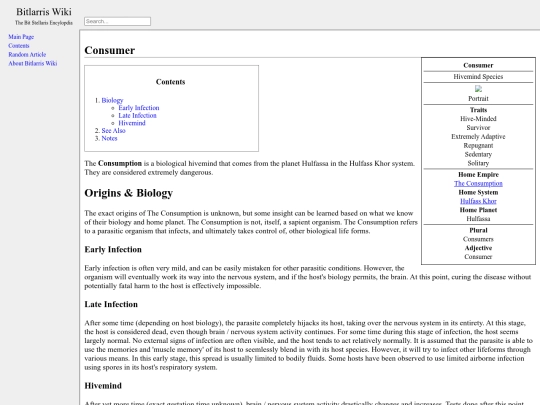Viewport: 540px width, 405px height.
Task: Jump to Early Infection contents entry
Action: tap(139, 108)
